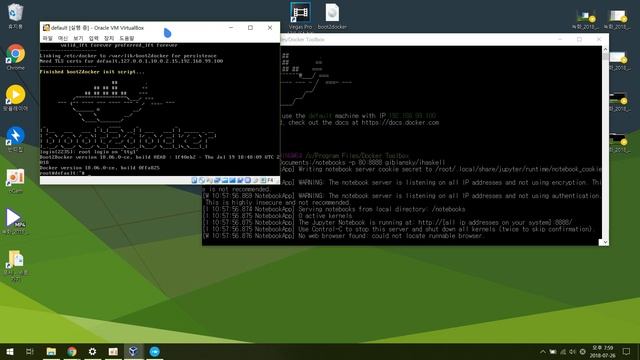Viewport: 640px width, 360px height.
Task: Click the hard disk indicator in VirtualBox status bar
Action: tap(194, 180)
